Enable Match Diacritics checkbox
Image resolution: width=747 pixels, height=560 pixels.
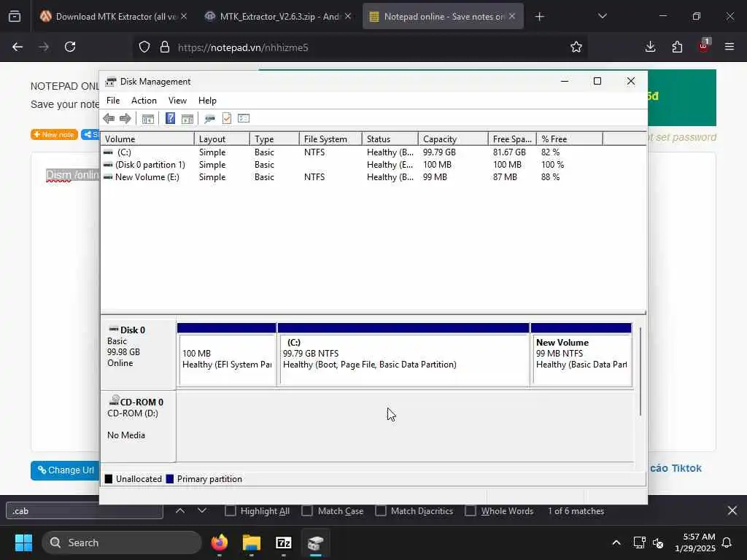point(381,510)
